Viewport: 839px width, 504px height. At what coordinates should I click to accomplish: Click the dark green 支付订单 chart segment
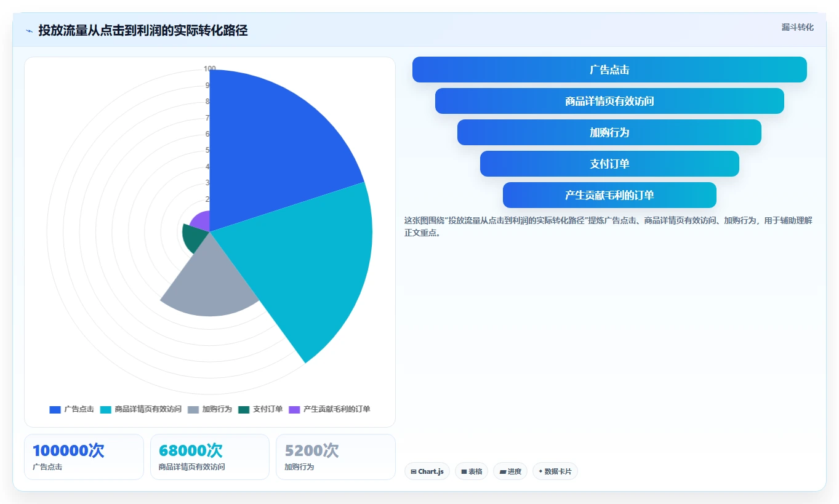pos(194,239)
